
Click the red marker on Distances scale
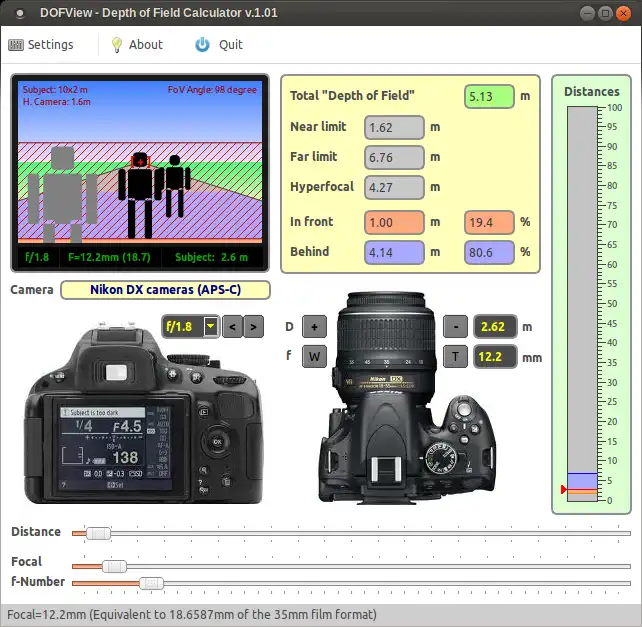[x=563, y=489]
